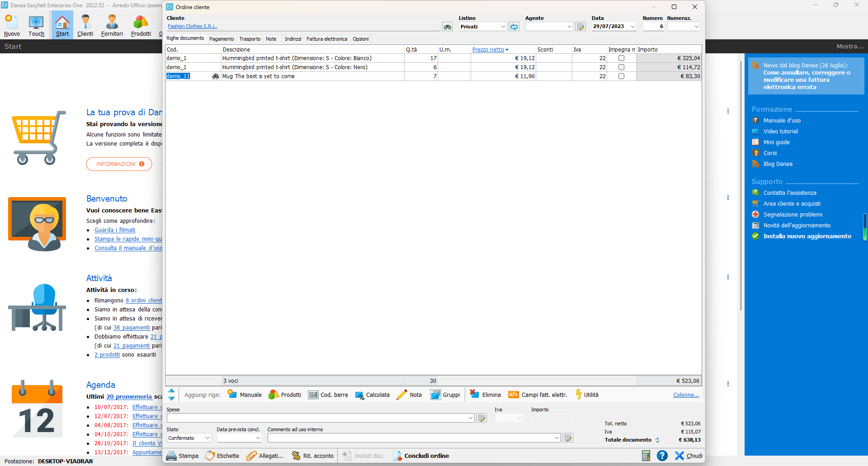Expand the Stato Confermato dropdown
868x466 pixels.
207,438
